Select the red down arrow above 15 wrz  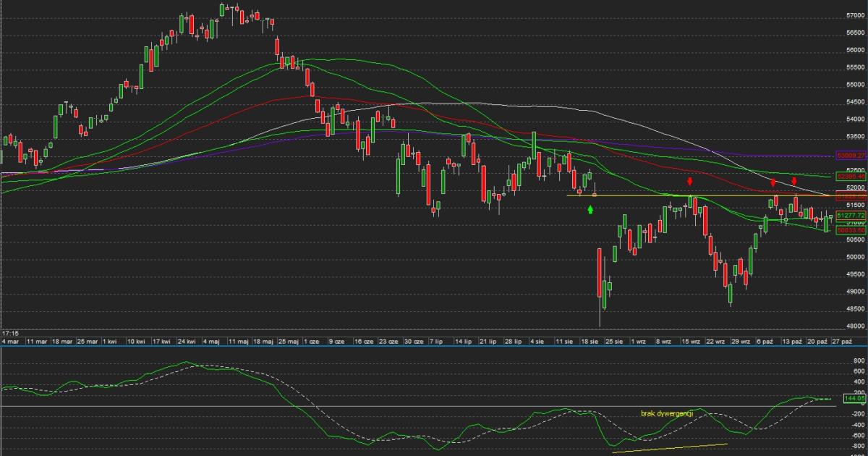click(690, 181)
